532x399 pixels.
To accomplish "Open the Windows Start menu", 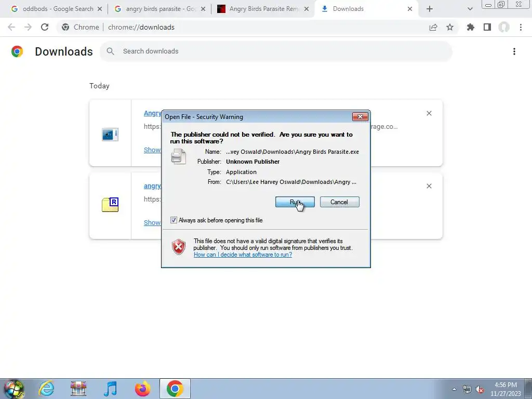I will pyautogui.click(x=14, y=389).
